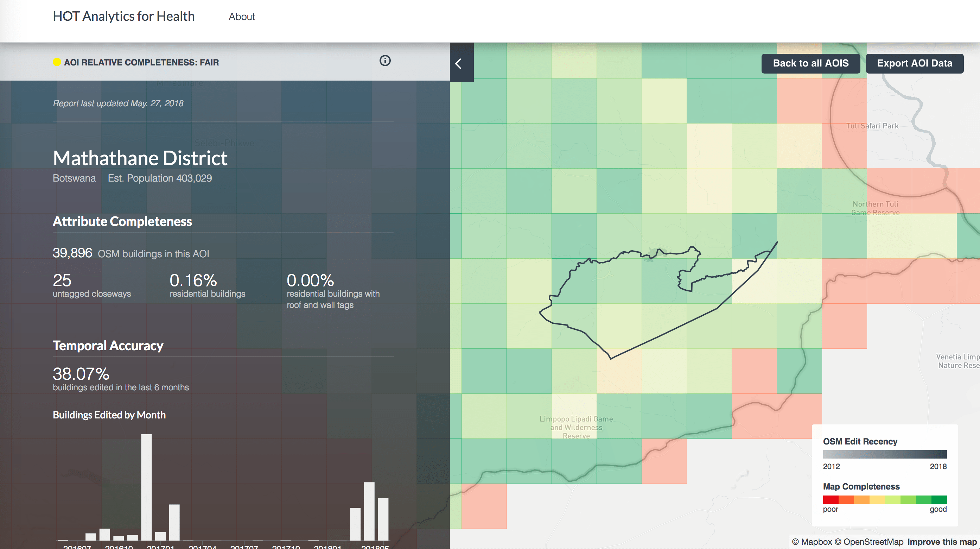Export the AOI data

coord(915,63)
